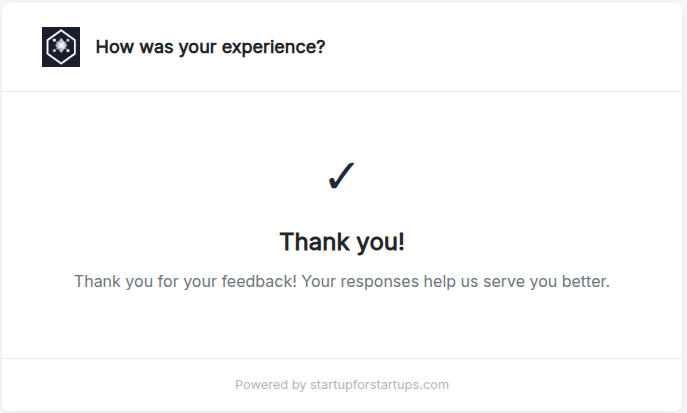Click the word "you!" in the bold heading
This screenshot has height=413, width=687.
(379, 242)
